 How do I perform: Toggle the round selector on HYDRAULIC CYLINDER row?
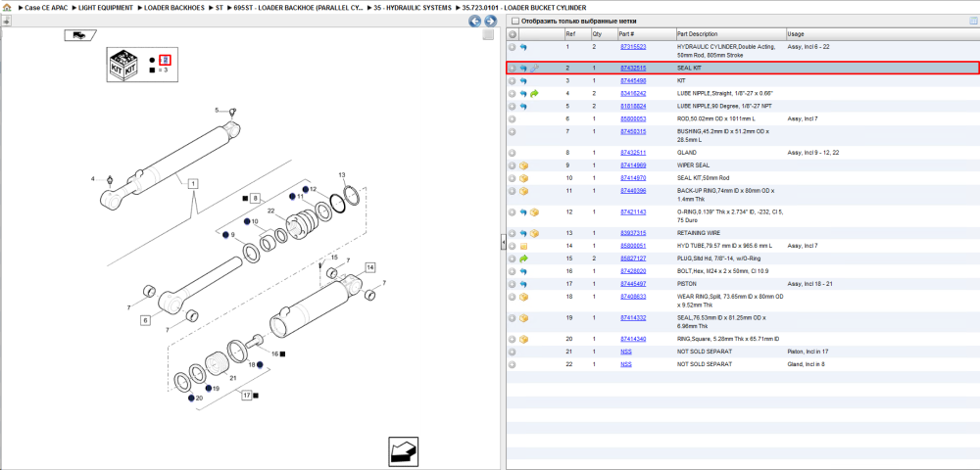512,47
